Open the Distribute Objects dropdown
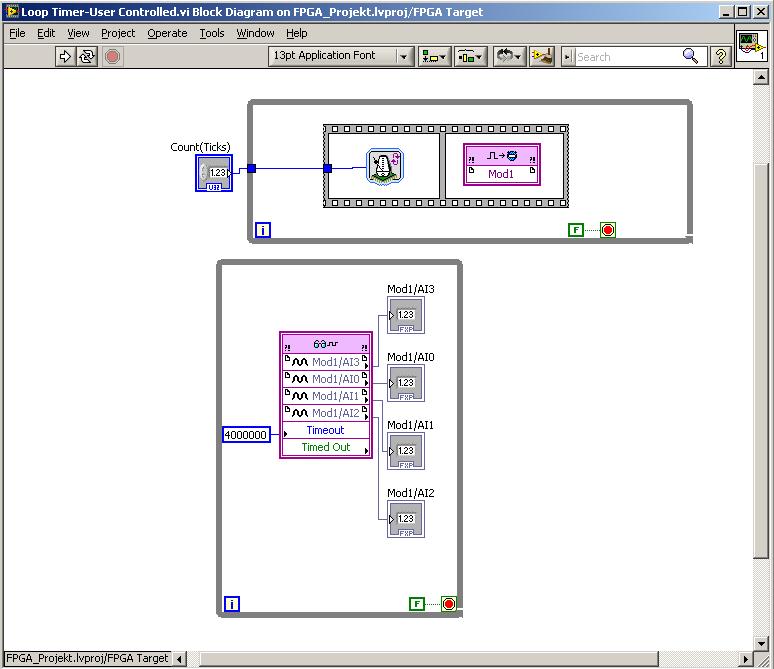Image resolution: width=774 pixels, height=669 pixels. click(x=470, y=57)
